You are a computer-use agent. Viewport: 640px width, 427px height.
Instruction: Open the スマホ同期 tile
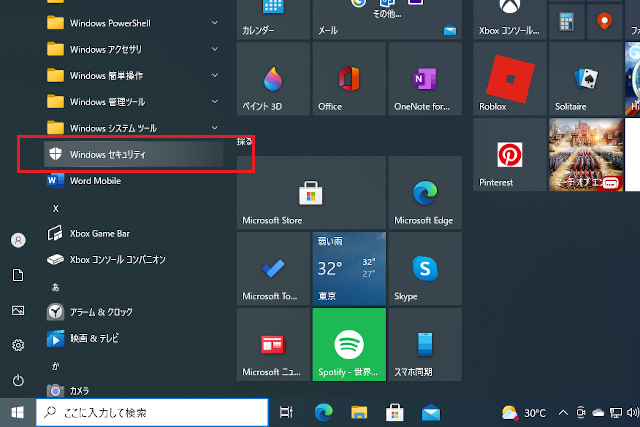pos(425,345)
